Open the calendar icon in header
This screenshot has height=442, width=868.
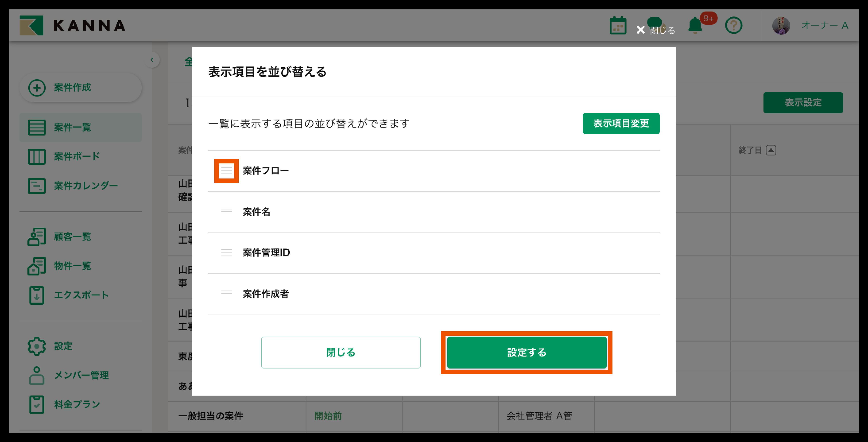click(618, 26)
